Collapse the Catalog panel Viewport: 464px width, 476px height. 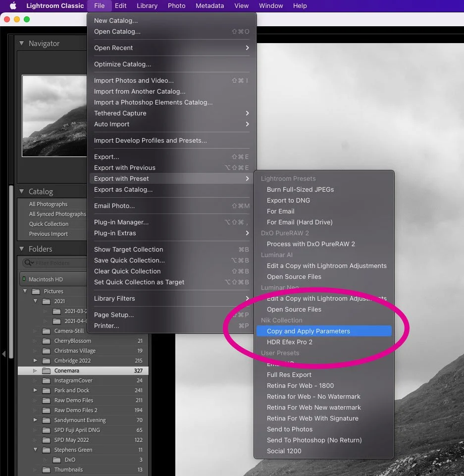[x=22, y=192]
